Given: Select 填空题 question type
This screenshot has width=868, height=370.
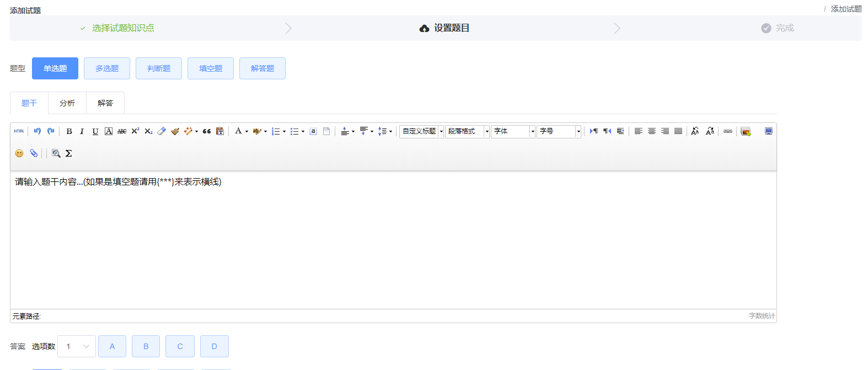Looking at the screenshot, I should pos(211,68).
